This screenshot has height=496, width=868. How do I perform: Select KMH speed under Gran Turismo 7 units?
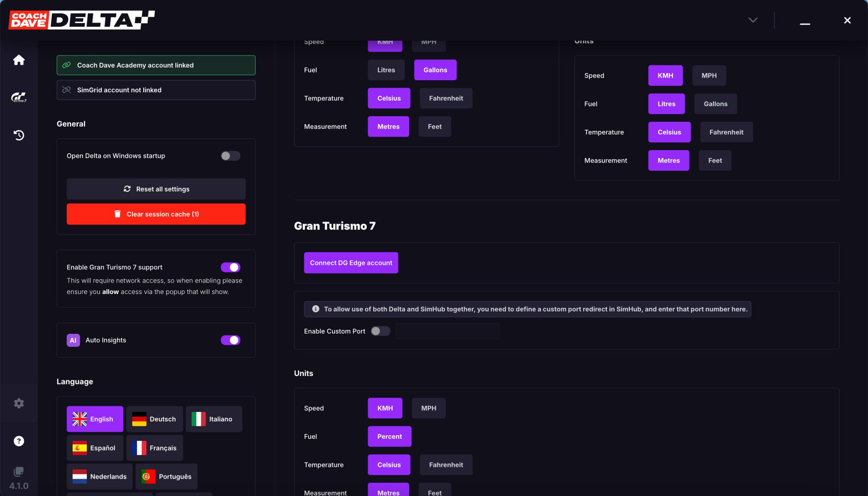(385, 408)
